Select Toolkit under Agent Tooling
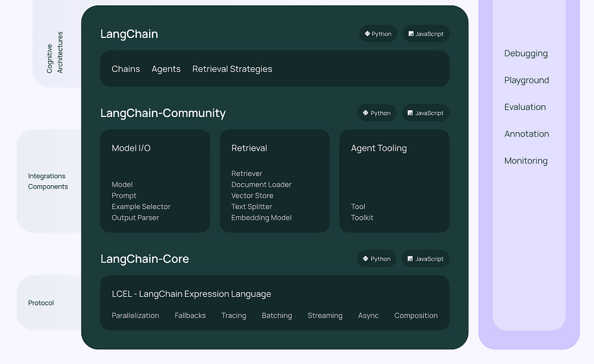Viewport: 594px width, 364px height. 362,217
